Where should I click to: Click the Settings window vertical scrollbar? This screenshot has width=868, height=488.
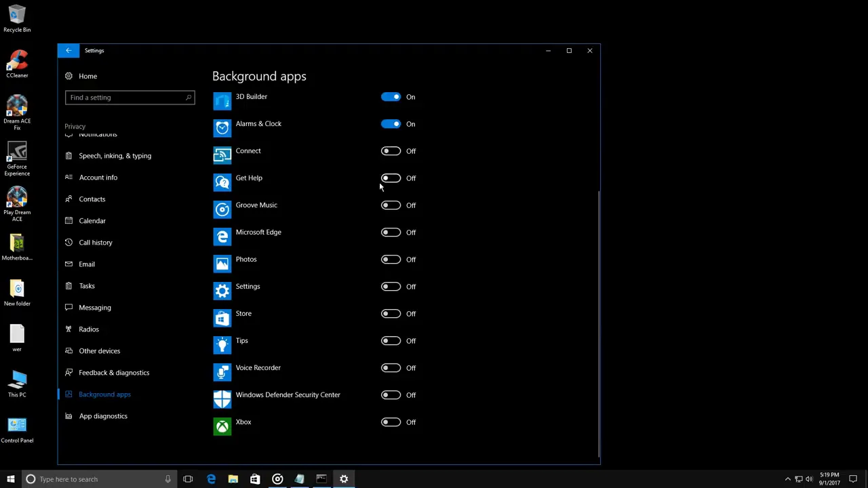point(598,323)
